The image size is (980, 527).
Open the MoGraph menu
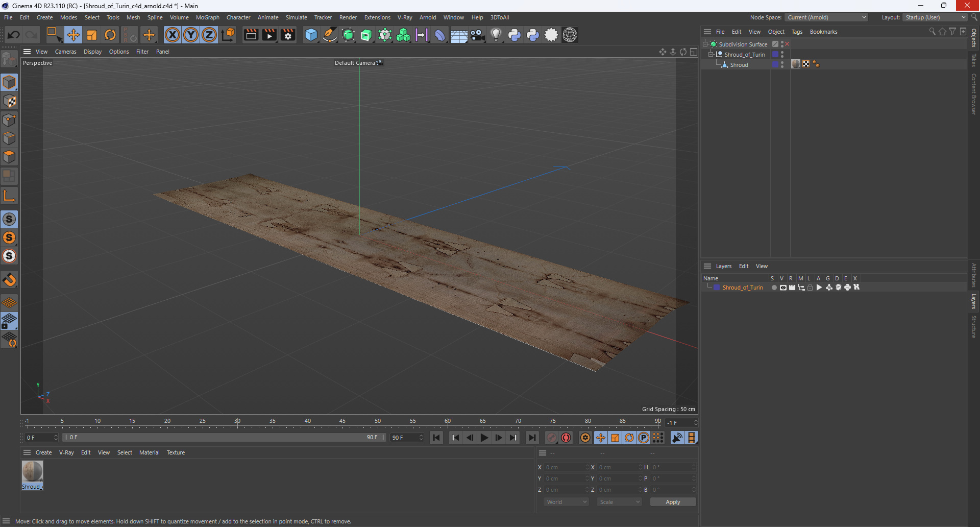pyautogui.click(x=207, y=17)
